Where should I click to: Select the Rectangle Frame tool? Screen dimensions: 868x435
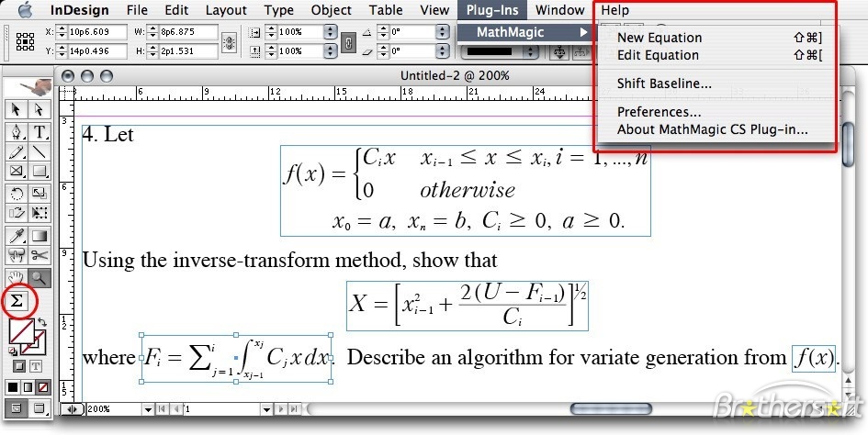[x=16, y=171]
